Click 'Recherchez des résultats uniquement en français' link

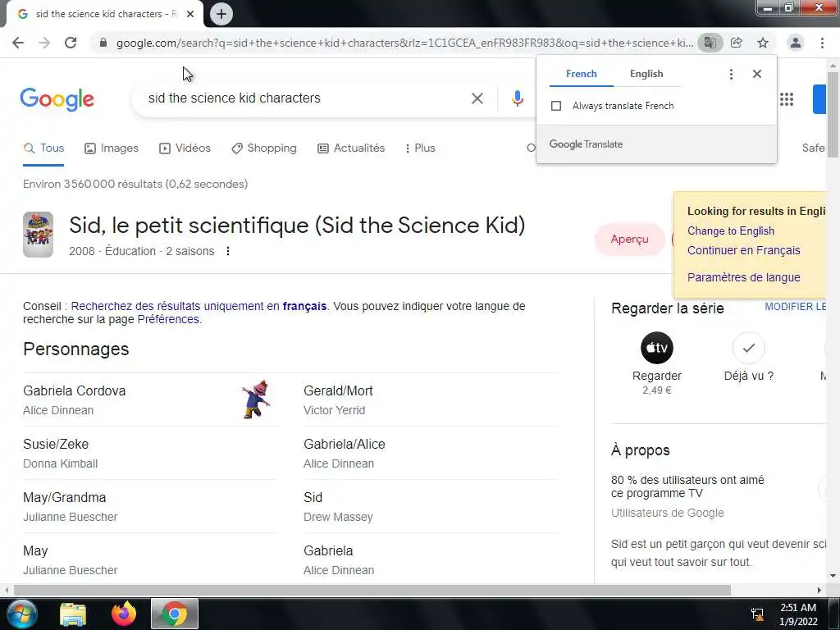199,307
